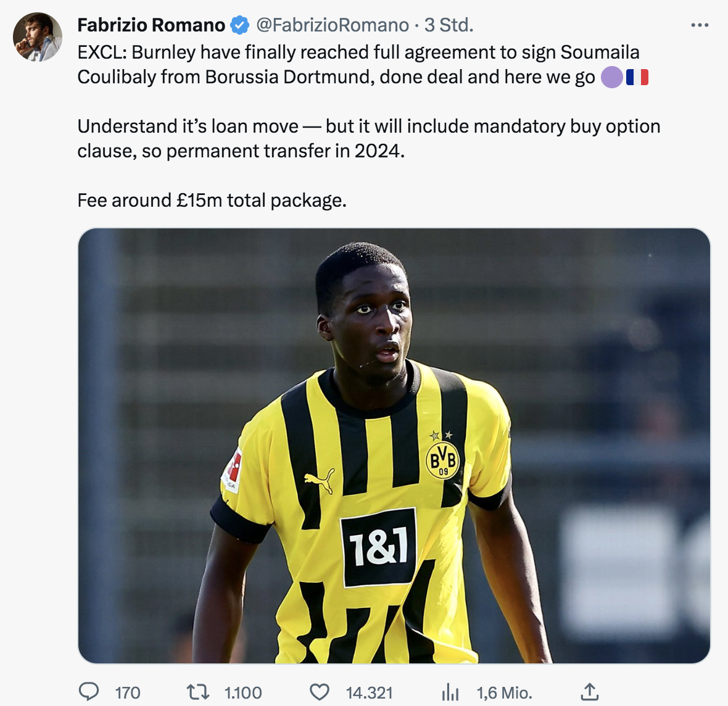The height and width of the screenshot is (706, 728).
Task: Click the French flag emoji
Action: coord(637,77)
